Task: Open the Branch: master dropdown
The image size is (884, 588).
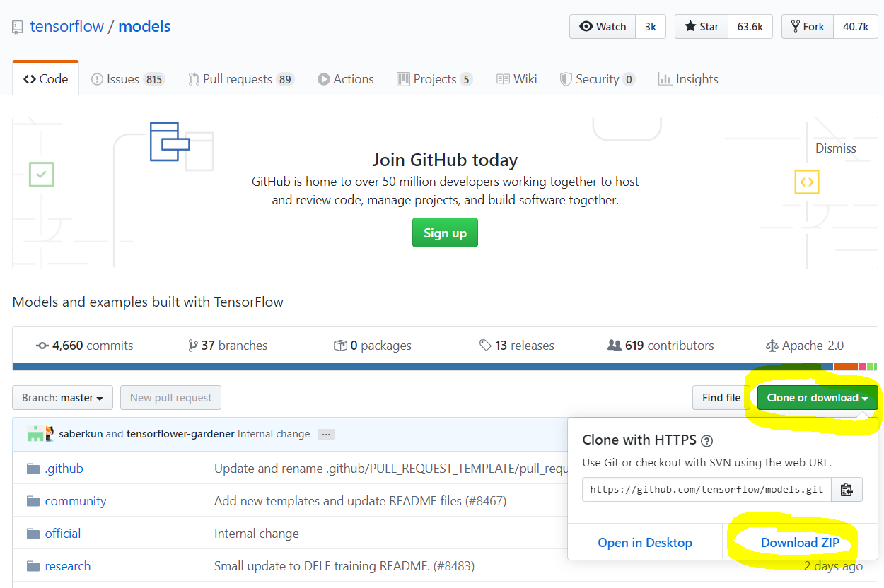Action: coord(63,398)
